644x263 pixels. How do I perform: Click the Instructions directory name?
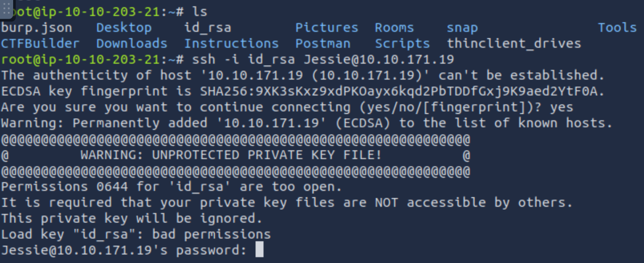click(x=231, y=43)
